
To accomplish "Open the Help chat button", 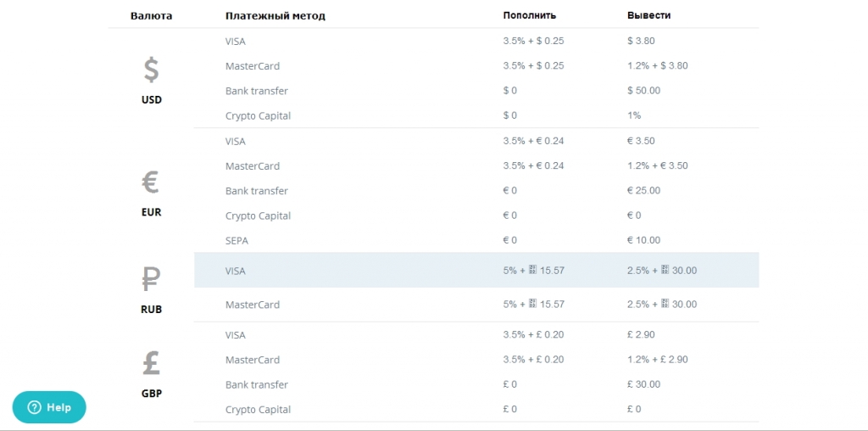I will click(49, 407).
